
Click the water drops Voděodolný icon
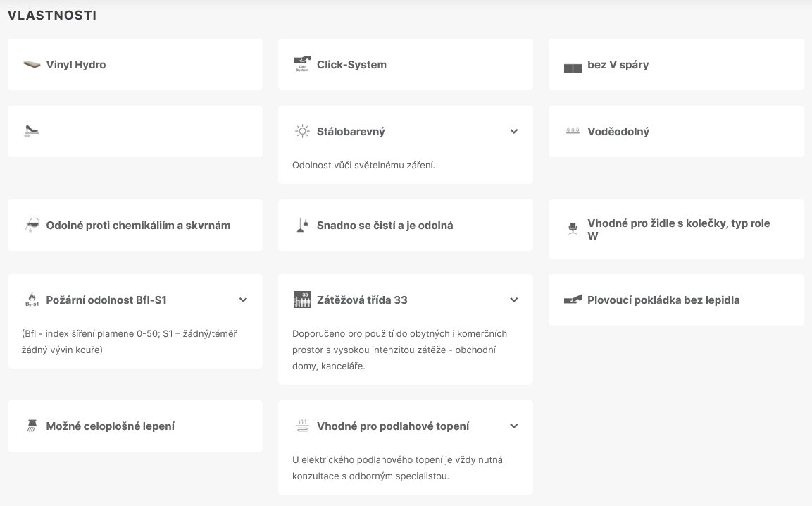(572, 131)
